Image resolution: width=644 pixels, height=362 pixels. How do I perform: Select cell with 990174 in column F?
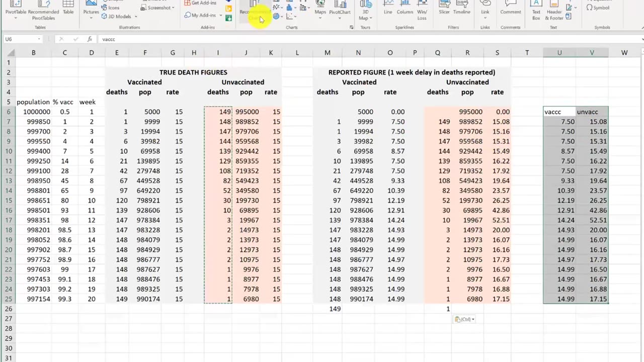pyautogui.click(x=145, y=299)
